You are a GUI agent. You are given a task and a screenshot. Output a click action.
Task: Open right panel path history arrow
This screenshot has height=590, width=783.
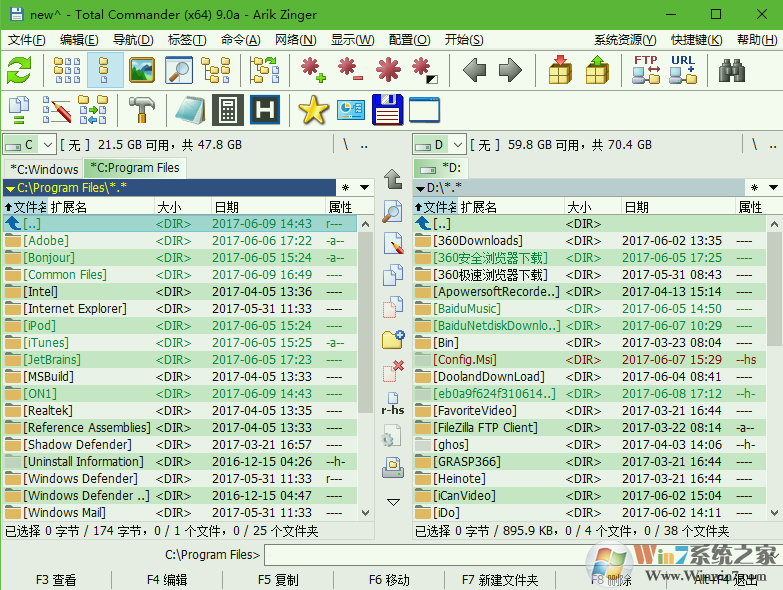coord(774,188)
